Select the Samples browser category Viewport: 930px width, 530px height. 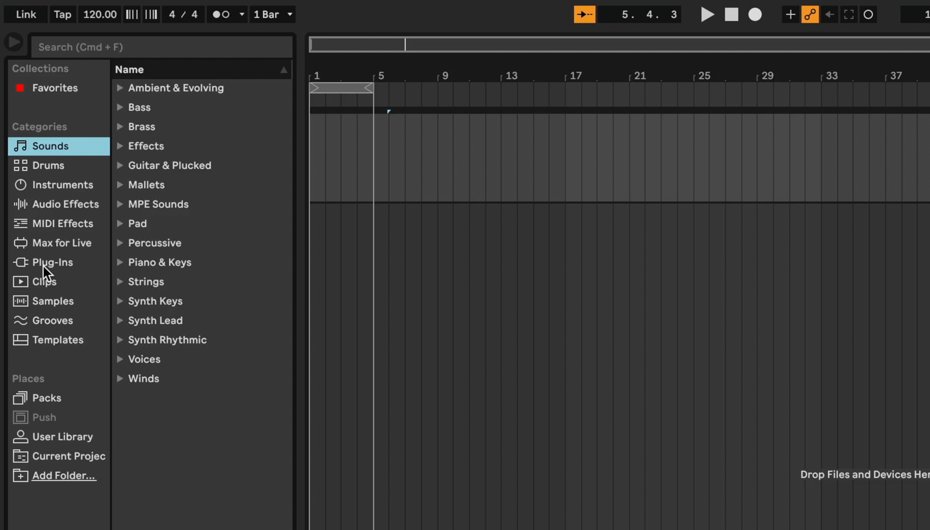pos(52,301)
